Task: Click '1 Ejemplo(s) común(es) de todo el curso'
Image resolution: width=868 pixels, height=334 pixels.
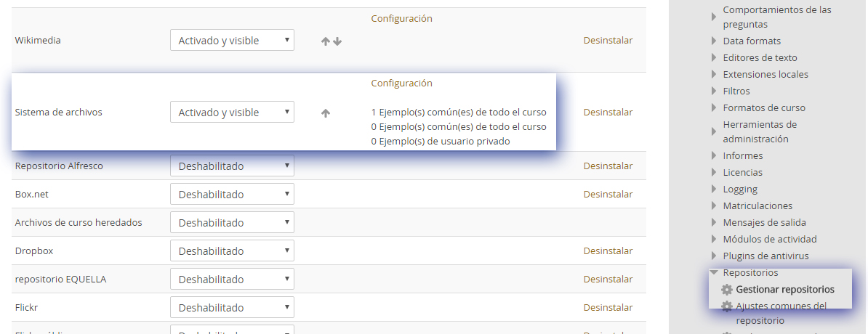Action: click(459, 113)
